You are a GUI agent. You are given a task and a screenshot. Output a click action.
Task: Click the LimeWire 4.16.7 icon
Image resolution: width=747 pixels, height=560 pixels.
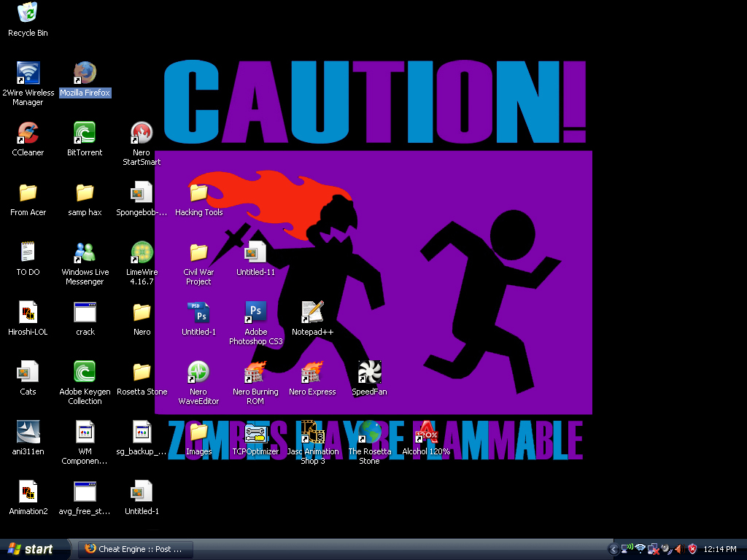(x=142, y=252)
